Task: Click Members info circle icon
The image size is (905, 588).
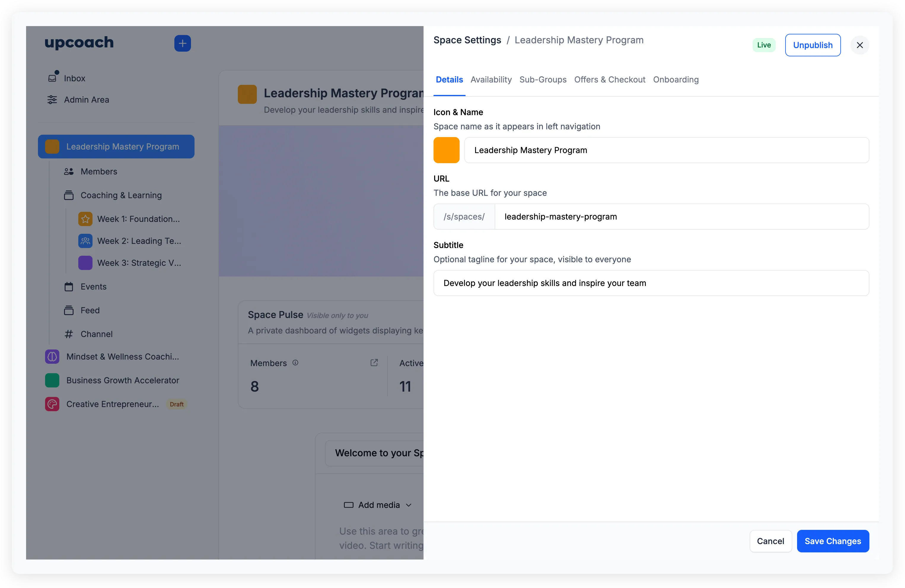Action: (295, 363)
